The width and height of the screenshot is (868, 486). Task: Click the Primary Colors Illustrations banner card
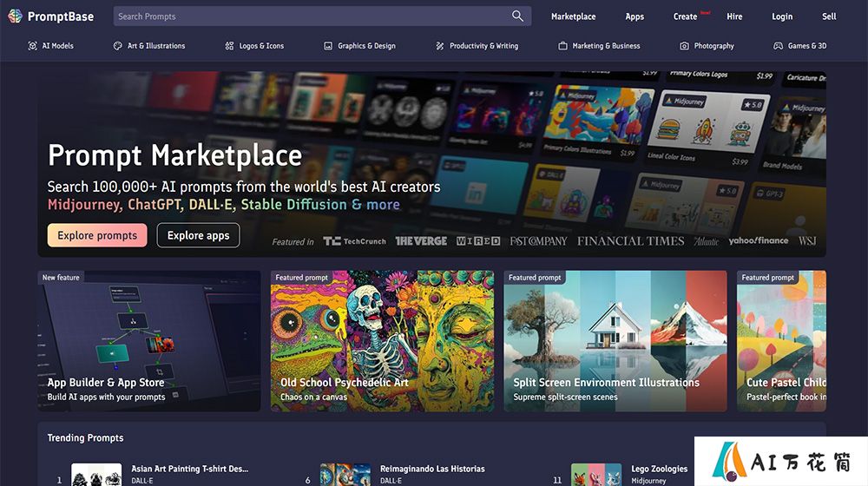[597, 121]
